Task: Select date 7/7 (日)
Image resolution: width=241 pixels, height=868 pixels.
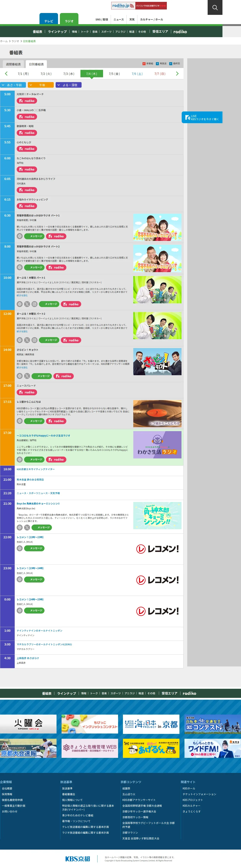Action: (x=160, y=73)
